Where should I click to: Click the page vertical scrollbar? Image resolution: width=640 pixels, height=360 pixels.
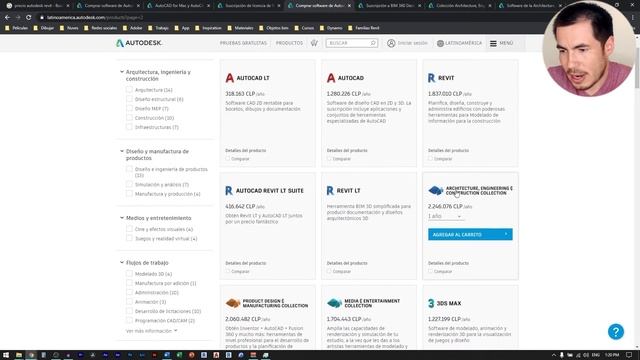tap(637, 69)
